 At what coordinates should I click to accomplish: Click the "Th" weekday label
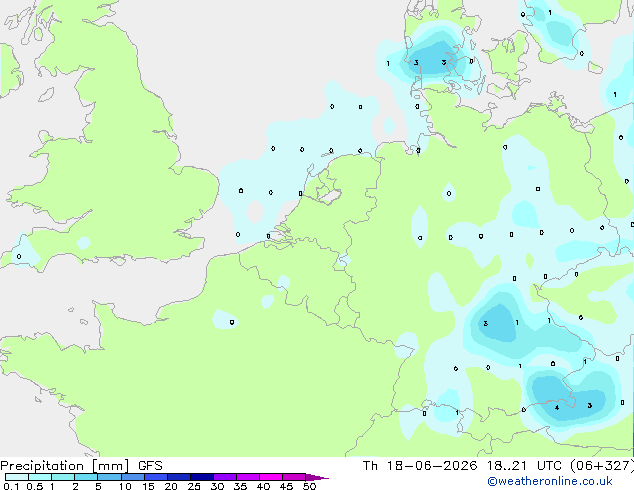click(370, 466)
